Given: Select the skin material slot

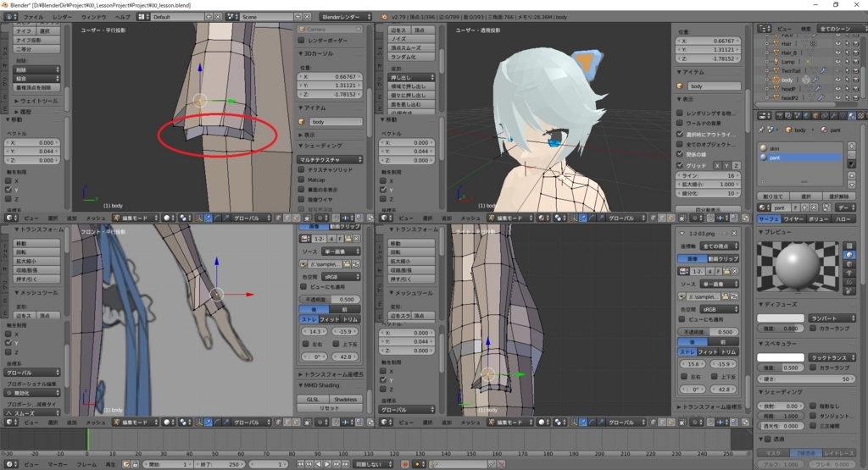Looking at the screenshot, I should (x=801, y=148).
